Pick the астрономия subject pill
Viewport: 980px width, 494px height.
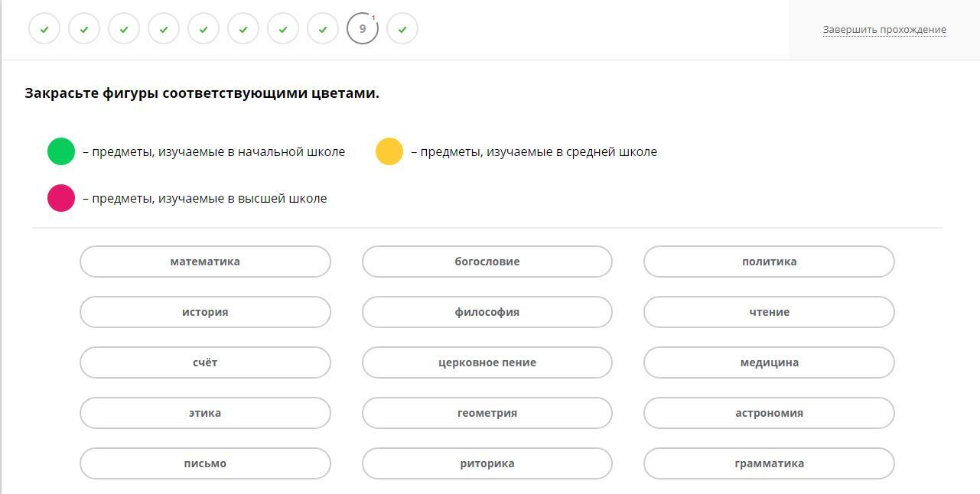pyautogui.click(x=769, y=413)
